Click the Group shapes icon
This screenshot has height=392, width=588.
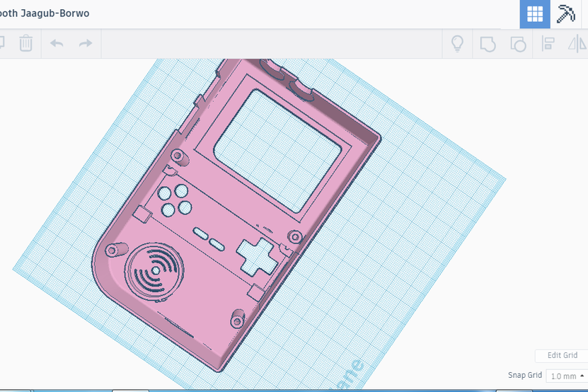tap(488, 44)
